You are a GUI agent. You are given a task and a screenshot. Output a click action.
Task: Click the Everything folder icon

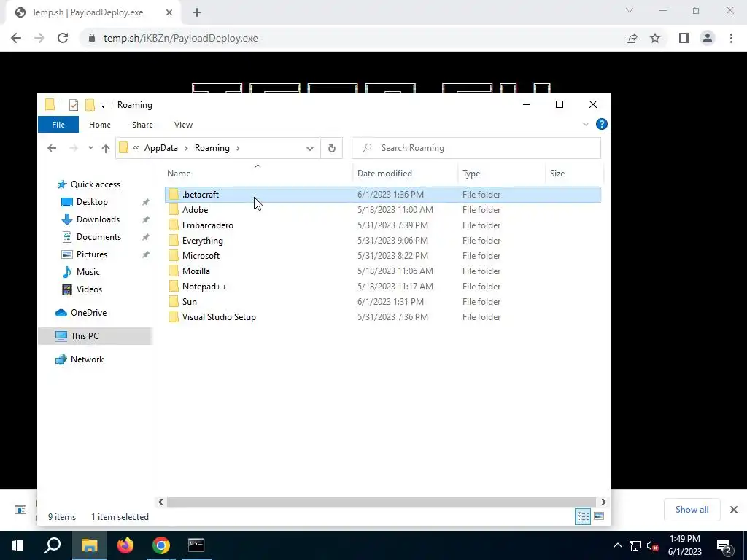pyautogui.click(x=174, y=240)
